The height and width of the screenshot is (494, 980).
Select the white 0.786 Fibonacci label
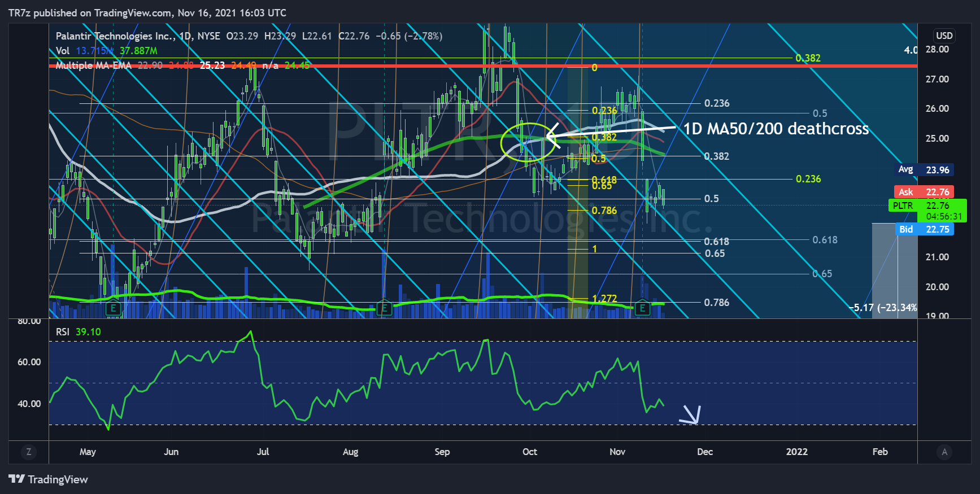(717, 303)
